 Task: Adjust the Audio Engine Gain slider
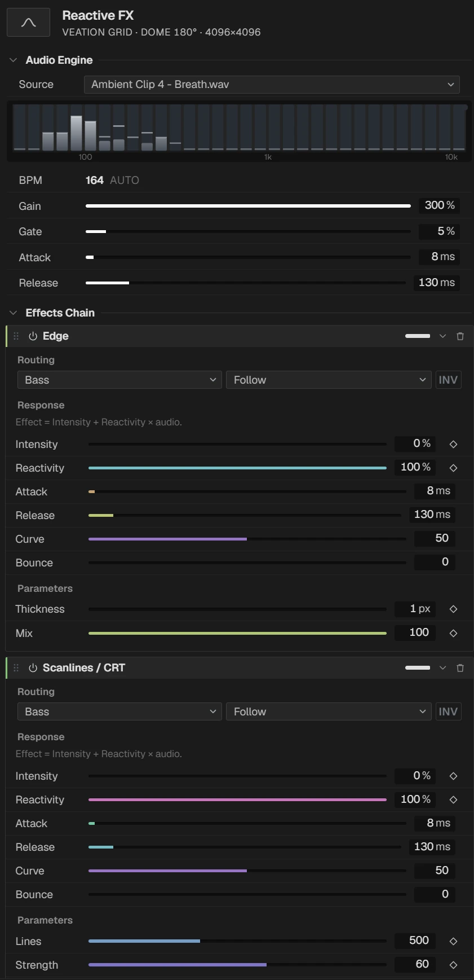(248, 206)
